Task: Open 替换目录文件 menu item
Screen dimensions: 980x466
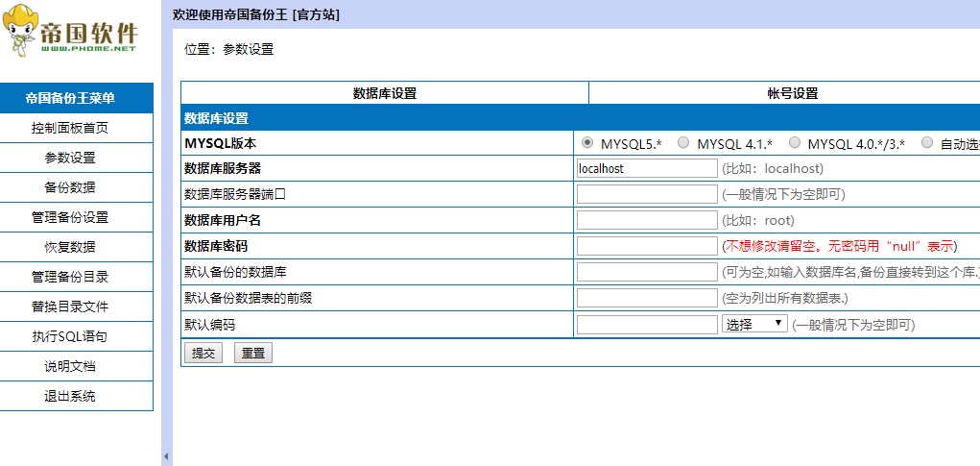Action: pos(70,307)
